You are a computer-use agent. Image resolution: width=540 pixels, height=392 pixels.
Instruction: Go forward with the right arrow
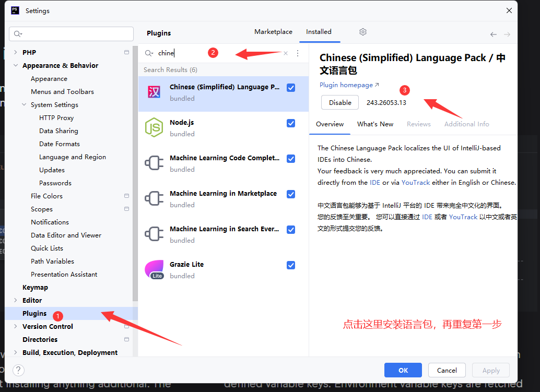(x=507, y=34)
